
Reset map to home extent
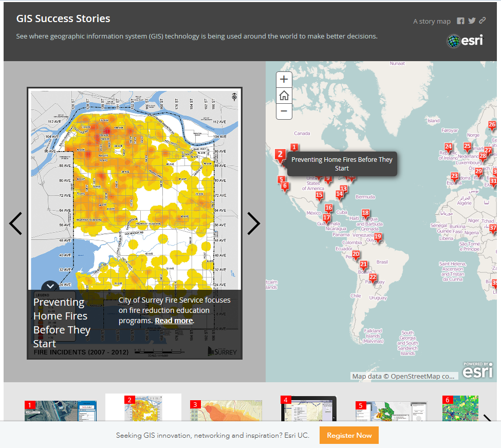coord(284,95)
